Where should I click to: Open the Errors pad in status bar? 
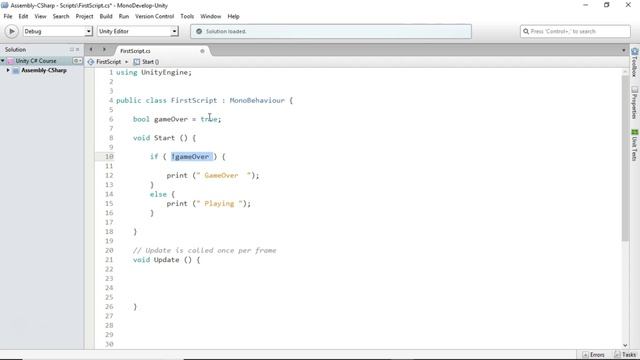coord(593,355)
